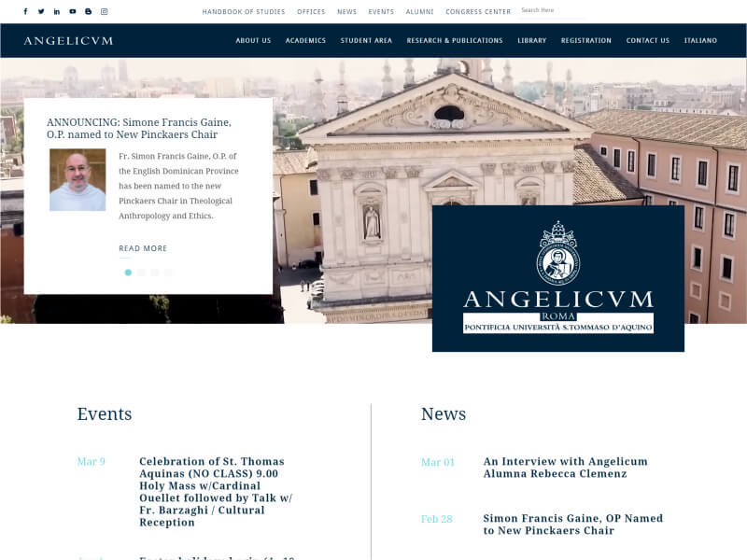Viewport: 747px width, 560px height.
Task: Open the Congress Center link
Action: pyautogui.click(x=478, y=11)
